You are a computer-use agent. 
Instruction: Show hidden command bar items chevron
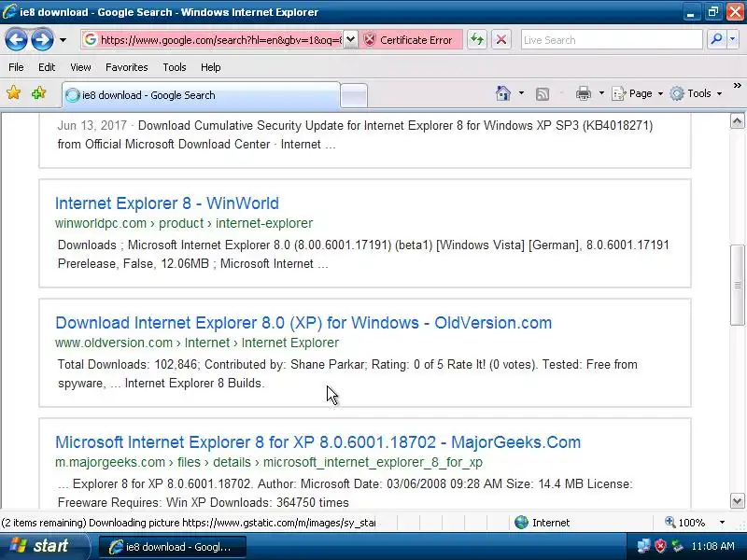tap(738, 86)
